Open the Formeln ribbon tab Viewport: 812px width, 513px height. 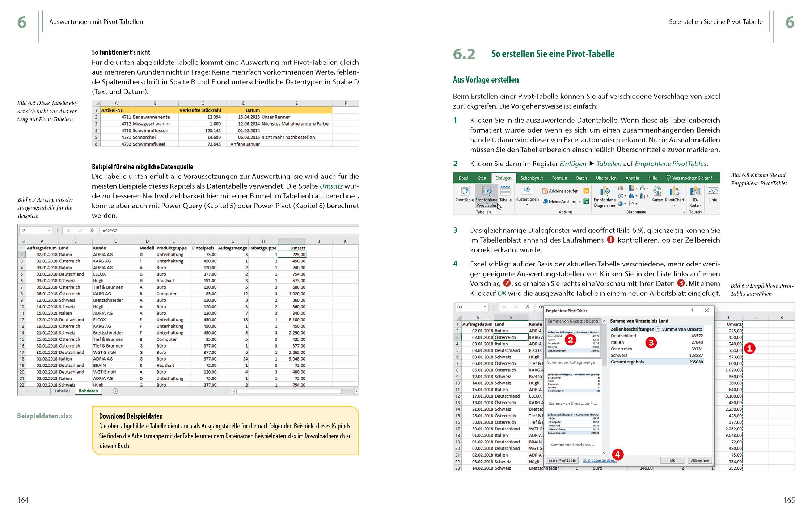click(559, 178)
